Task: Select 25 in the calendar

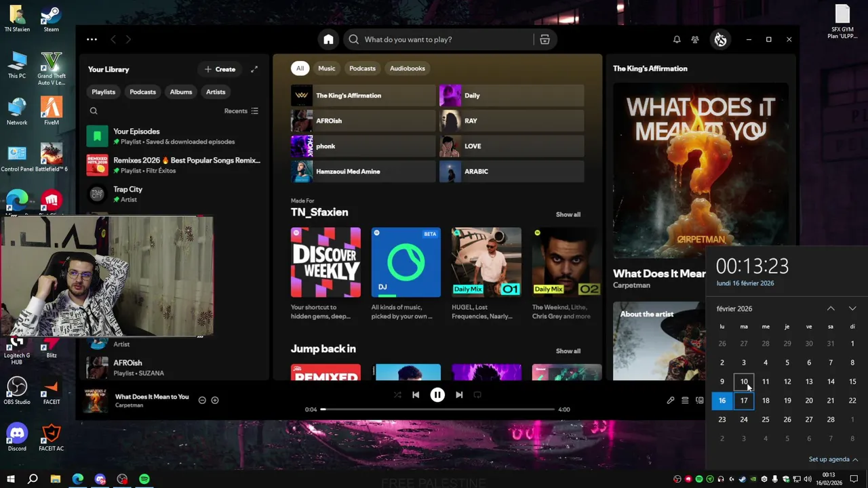Action: [766, 420]
